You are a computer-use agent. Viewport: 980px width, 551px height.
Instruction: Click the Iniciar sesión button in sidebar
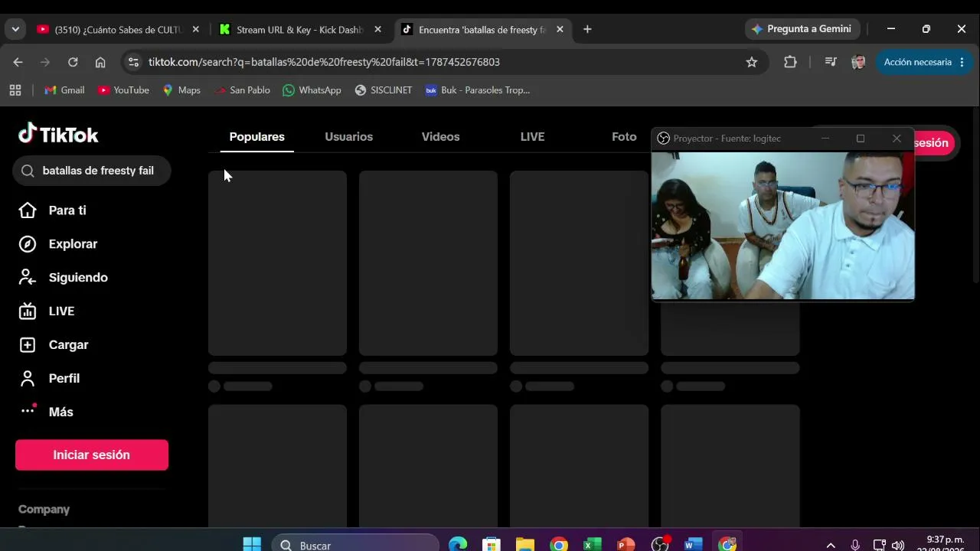pyautogui.click(x=92, y=455)
